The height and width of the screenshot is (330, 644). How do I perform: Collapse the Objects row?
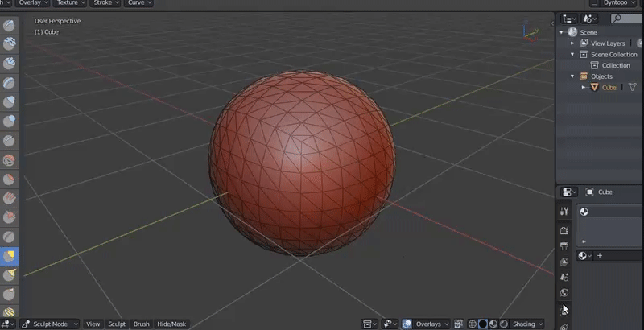[572, 76]
